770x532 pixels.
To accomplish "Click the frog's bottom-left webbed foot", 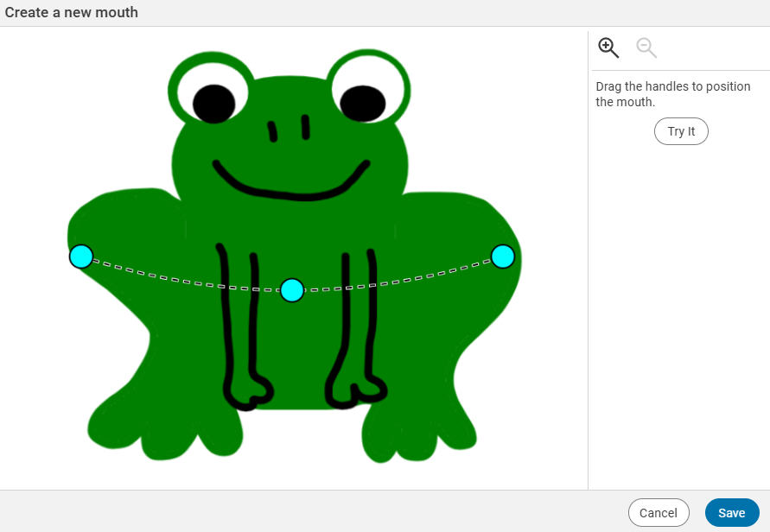I will pyautogui.click(x=156, y=427).
